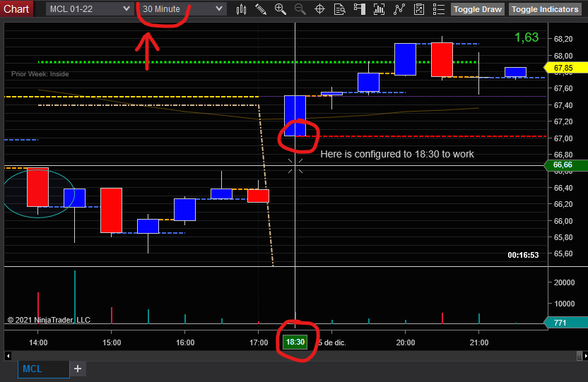
Task: Click the 10000 volume axis label
Action: pyautogui.click(x=564, y=304)
